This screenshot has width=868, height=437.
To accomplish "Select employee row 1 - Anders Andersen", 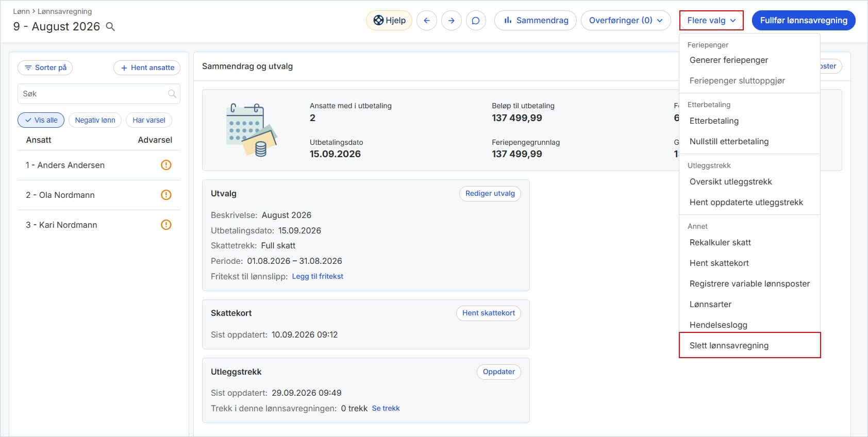I will [x=99, y=165].
